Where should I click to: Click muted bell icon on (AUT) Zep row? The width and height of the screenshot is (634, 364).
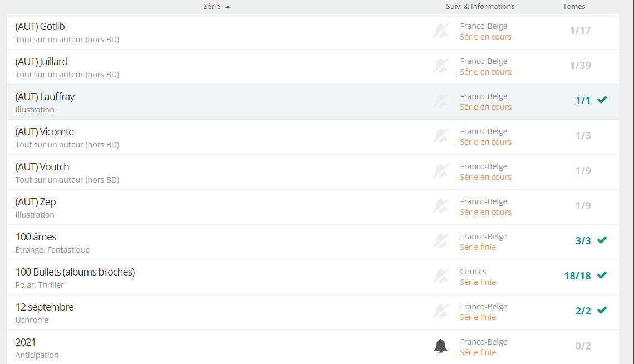pos(440,206)
